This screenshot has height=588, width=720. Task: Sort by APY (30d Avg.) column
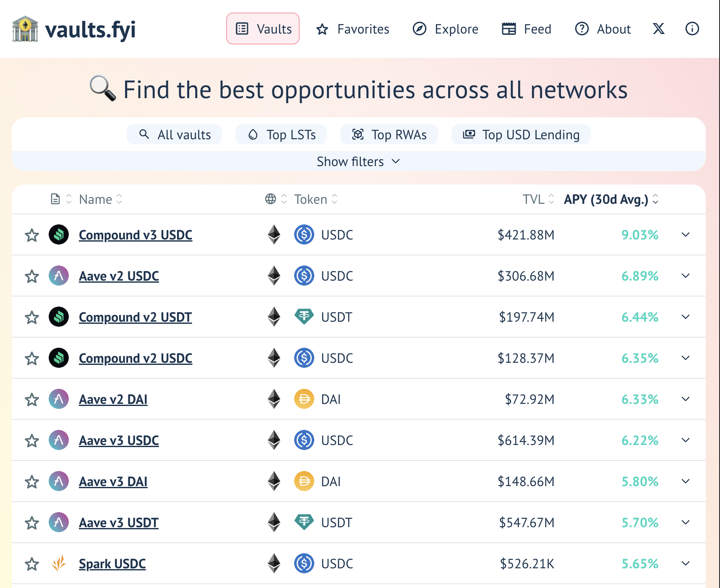point(611,199)
